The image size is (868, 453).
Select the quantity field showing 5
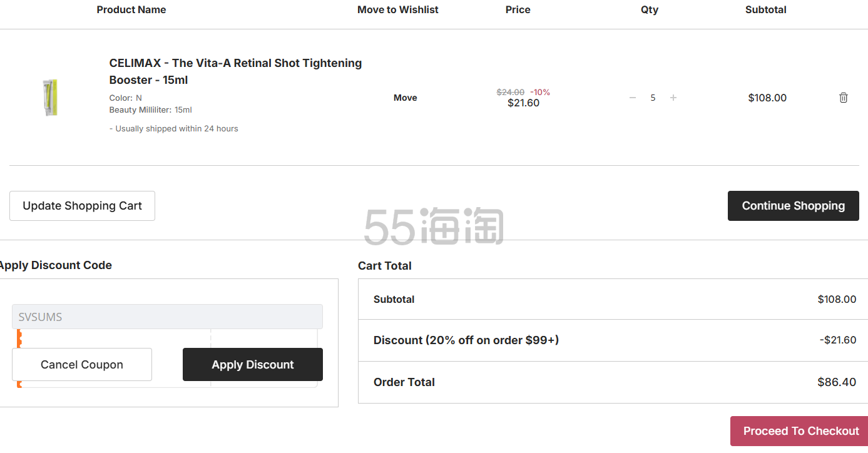(653, 98)
